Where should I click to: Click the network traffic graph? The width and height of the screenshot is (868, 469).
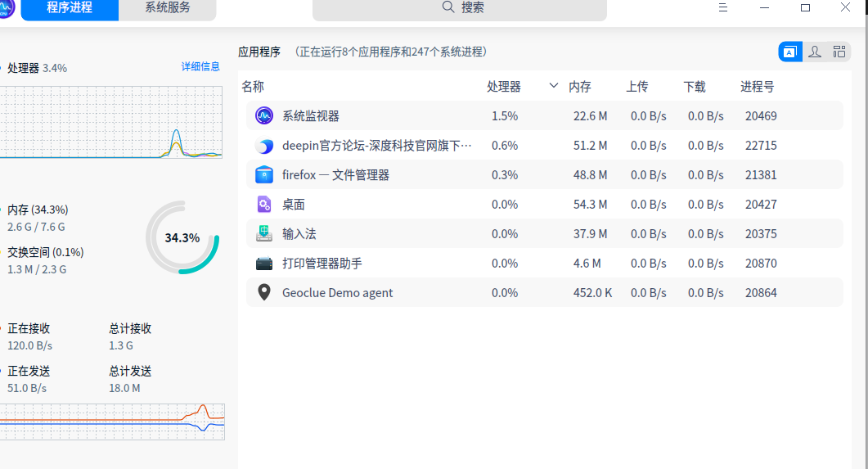(112, 422)
